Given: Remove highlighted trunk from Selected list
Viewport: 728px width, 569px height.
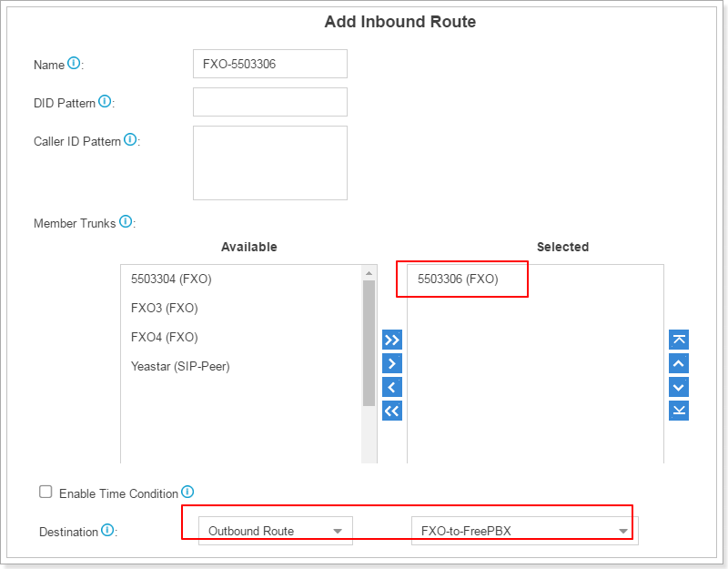Looking at the screenshot, I should tap(392, 387).
